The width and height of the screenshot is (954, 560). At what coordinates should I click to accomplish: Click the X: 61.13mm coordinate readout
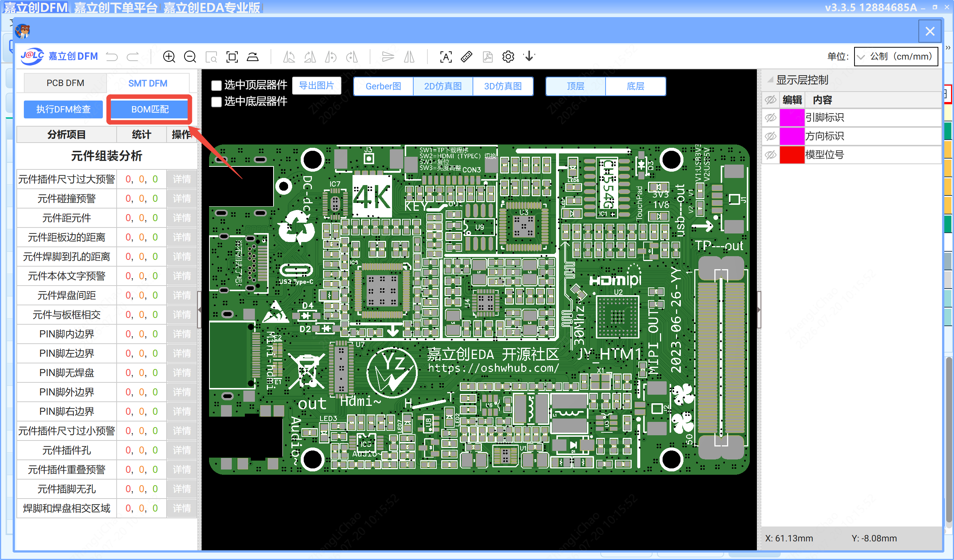pos(789,538)
